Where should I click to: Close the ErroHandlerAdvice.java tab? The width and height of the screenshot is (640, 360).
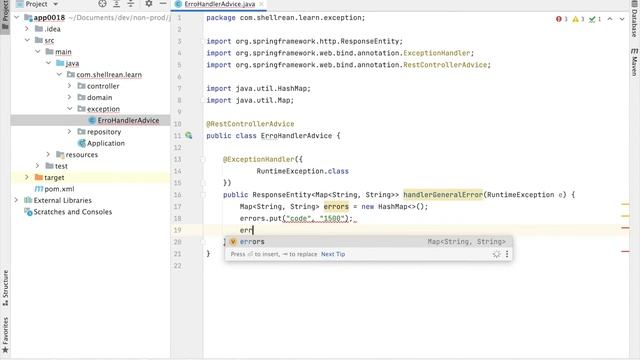pyautogui.click(x=262, y=4)
